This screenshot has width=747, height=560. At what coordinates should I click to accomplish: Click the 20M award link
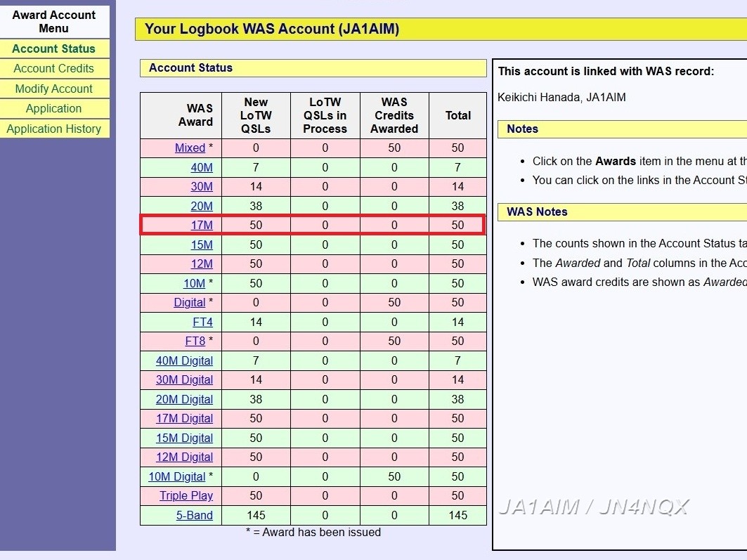(x=202, y=206)
